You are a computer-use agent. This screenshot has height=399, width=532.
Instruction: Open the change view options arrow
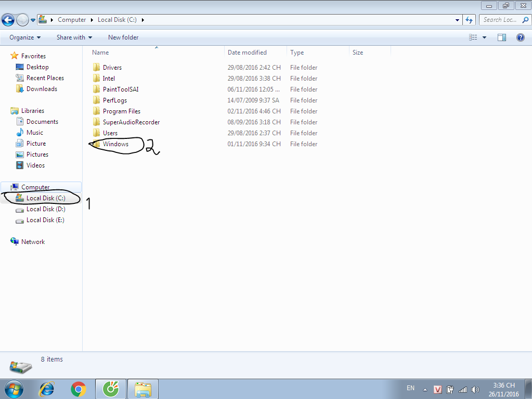click(485, 37)
